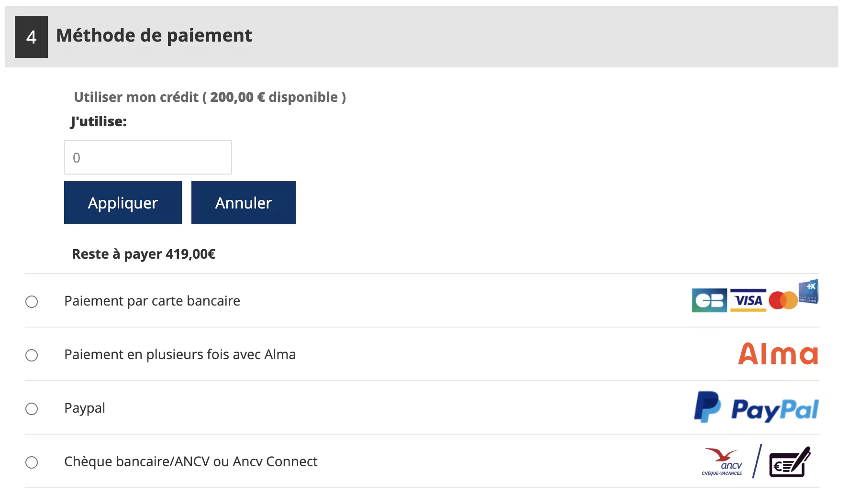Click the Banque Populaire card icon
Screen dimensions: 847x504
point(809,291)
